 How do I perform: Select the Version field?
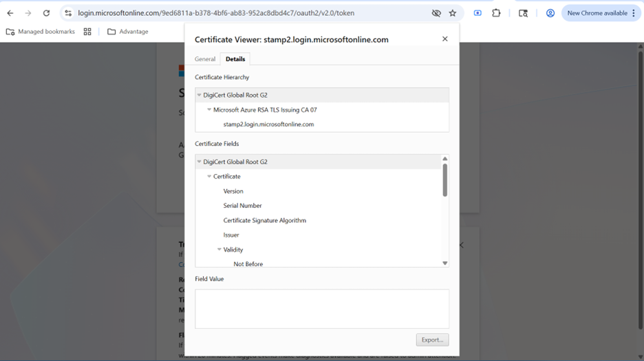[x=233, y=191]
